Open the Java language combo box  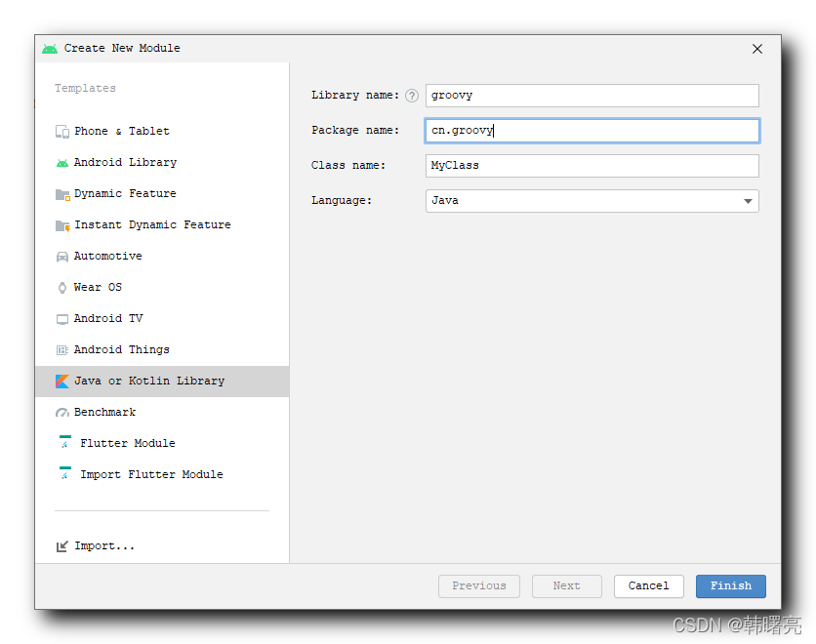tap(592, 201)
